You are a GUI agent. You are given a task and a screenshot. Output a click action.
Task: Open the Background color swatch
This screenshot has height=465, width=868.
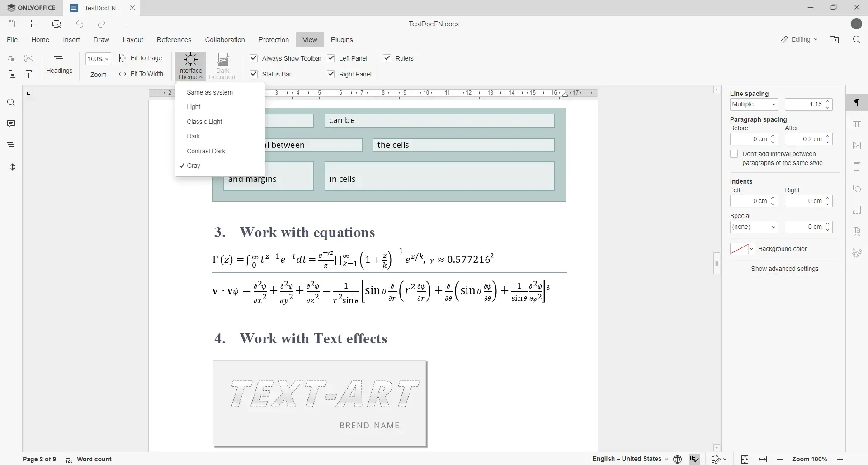tap(742, 249)
